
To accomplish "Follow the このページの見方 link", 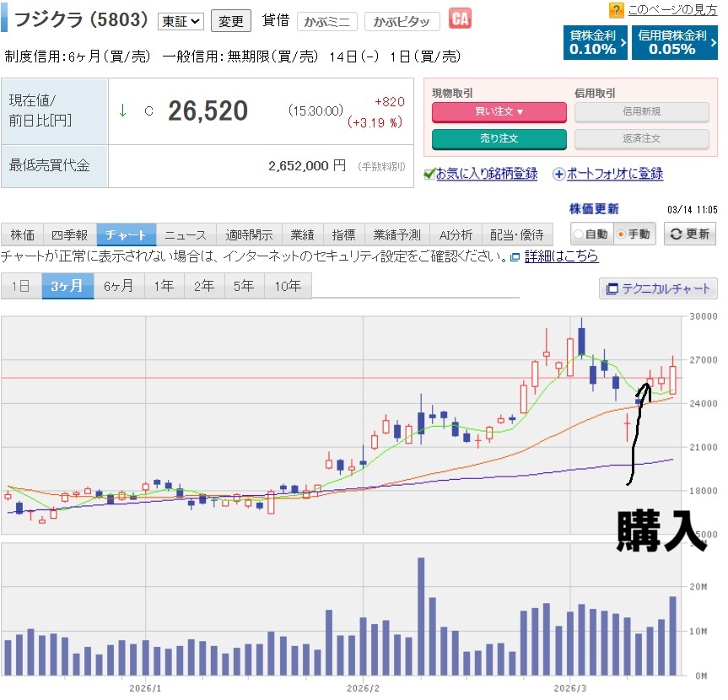I will click(x=673, y=10).
